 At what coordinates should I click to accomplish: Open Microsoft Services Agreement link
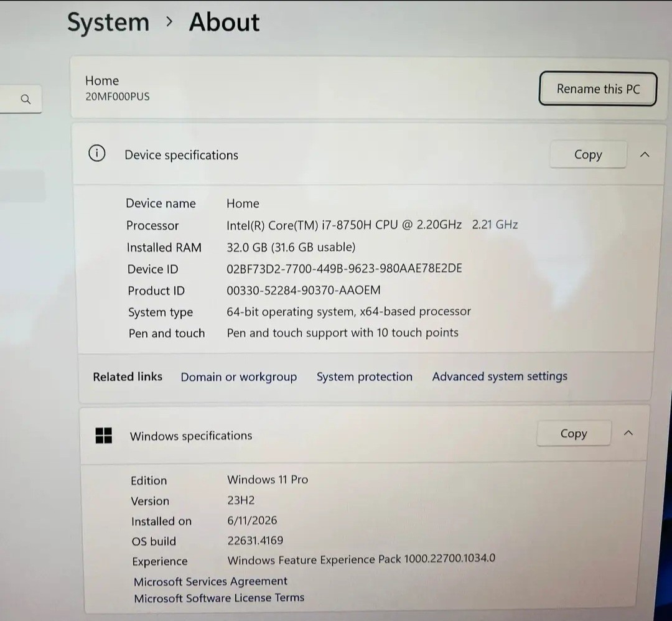coord(210,581)
